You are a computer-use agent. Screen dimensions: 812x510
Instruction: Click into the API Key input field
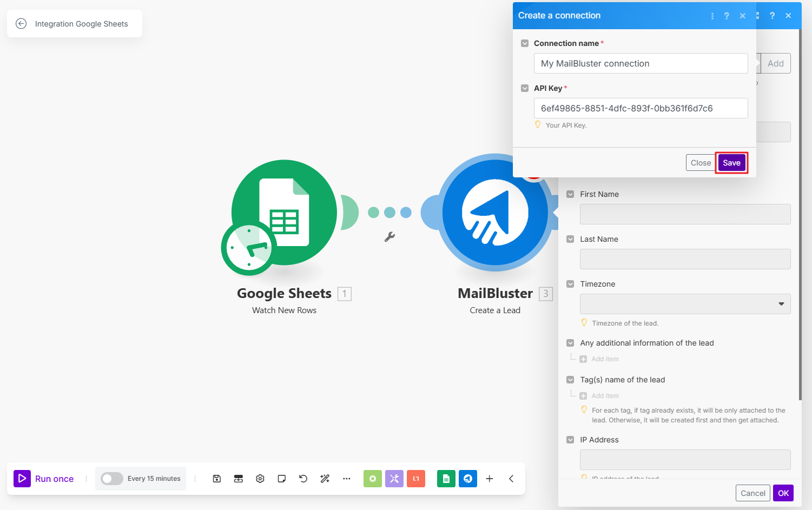pyautogui.click(x=641, y=108)
